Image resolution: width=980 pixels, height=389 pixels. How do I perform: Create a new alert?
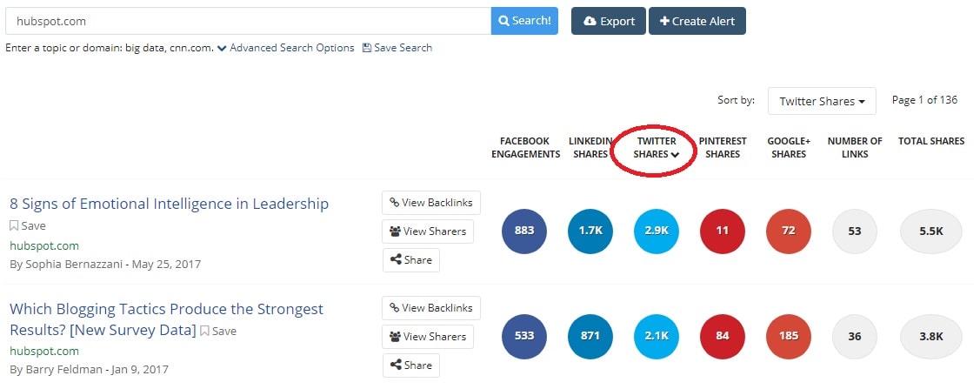[x=697, y=21]
